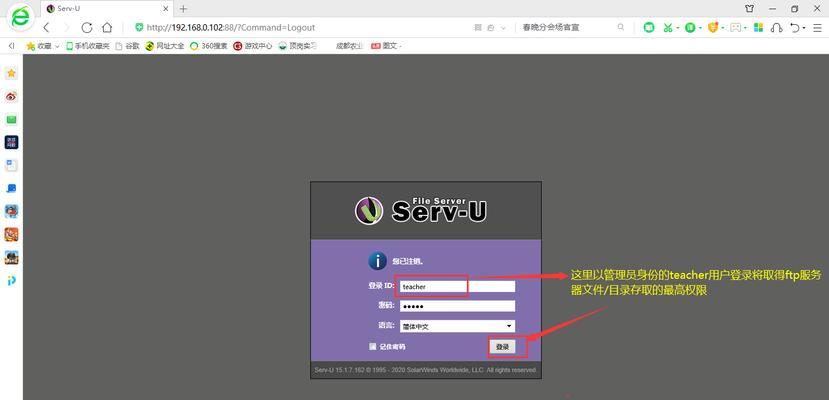Screen dimensions: 829x400
Task: Open the 谷歌 bookmark
Action: click(x=127, y=46)
